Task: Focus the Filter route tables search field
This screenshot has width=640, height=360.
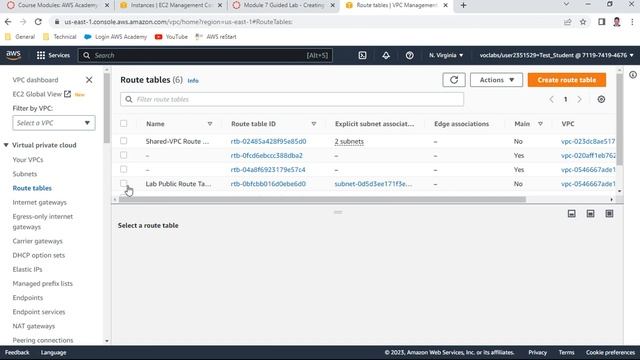Action: [292, 99]
